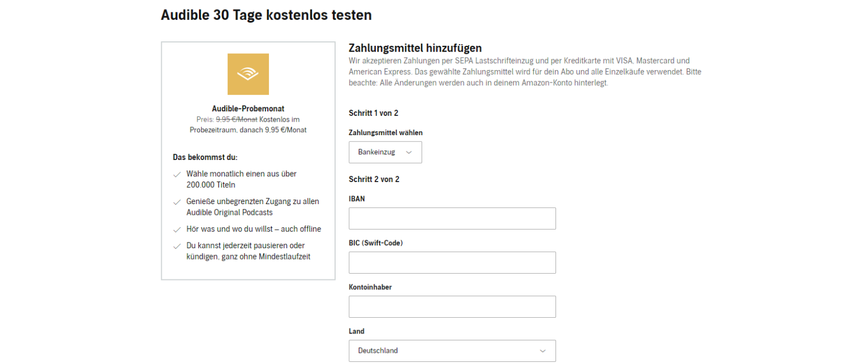
Task: Click the checkmark beside "Wähle monatlich einen"
Action: [x=177, y=174]
